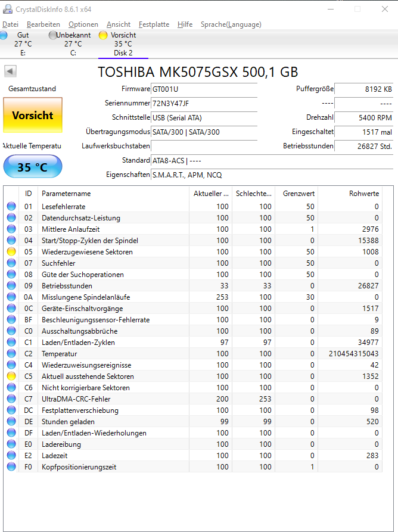Screen dimensions: 398x532
Task: Select the Wiederzuweisungsereignisse row
Action: coord(194,365)
